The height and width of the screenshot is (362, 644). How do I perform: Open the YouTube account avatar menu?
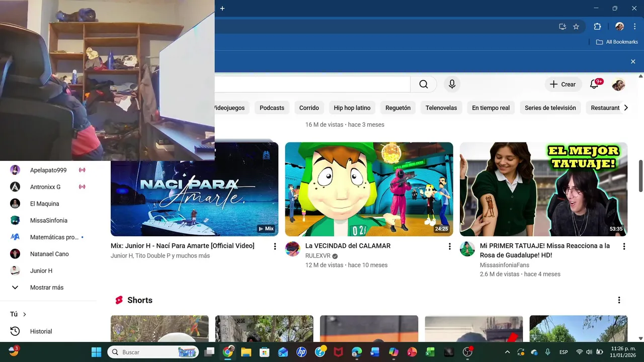coord(618,84)
